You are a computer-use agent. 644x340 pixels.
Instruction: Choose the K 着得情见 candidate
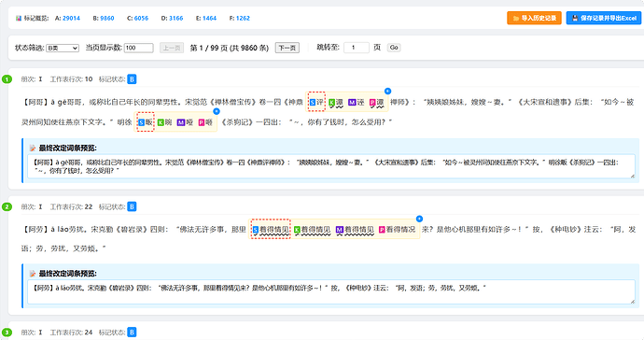(312, 230)
